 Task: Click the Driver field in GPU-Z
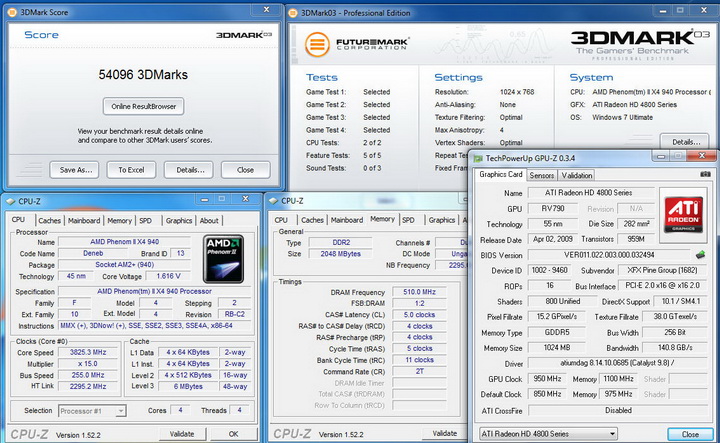click(x=618, y=363)
